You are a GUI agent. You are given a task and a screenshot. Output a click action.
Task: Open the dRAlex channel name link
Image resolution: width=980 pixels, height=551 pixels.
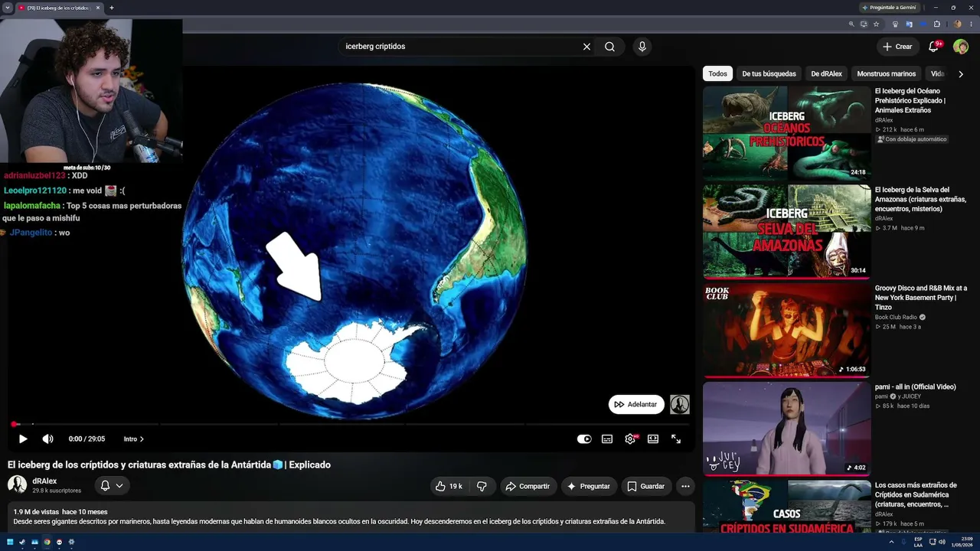[x=44, y=481]
